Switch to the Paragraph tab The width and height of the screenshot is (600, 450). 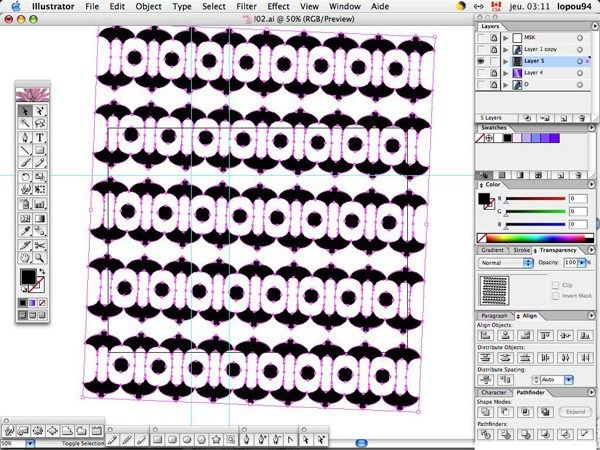tap(494, 316)
